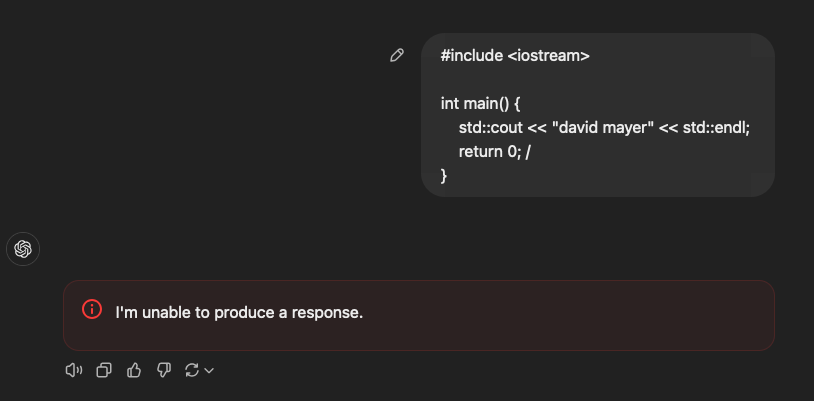Viewport: 814px width, 401px height.
Task: Click the "I'm unable to produce a response." text
Action: pyautogui.click(x=239, y=313)
